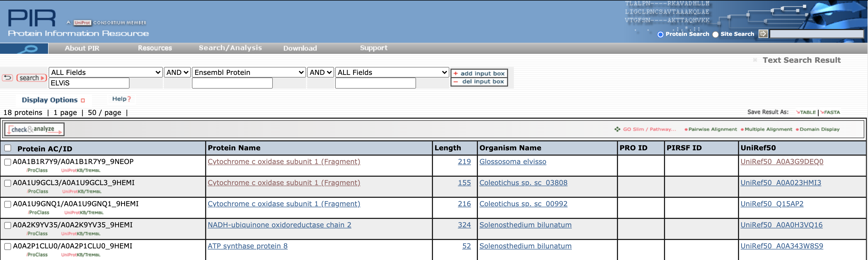
Task: Click the search field containing ELViS
Action: [x=89, y=83]
